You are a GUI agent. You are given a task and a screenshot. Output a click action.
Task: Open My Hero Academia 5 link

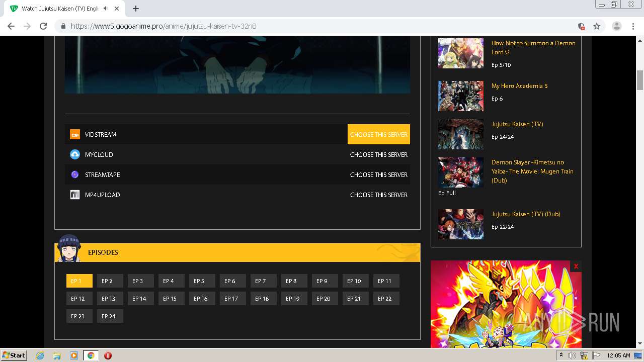click(x=520, y=86)
